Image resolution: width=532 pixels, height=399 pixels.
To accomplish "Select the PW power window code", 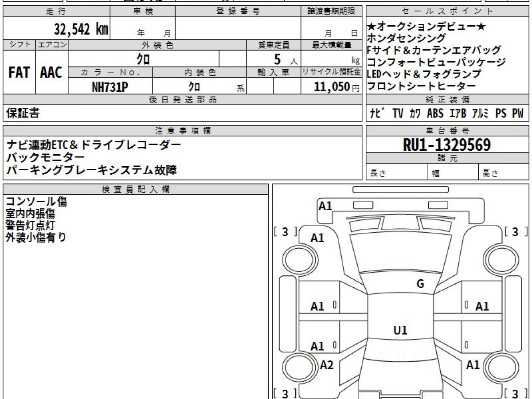I will click(517, 113).
